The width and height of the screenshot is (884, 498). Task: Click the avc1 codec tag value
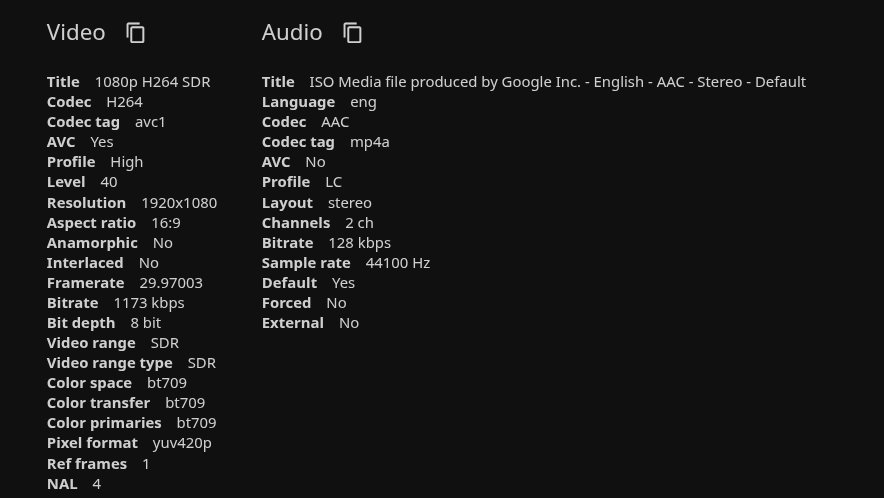151,122
